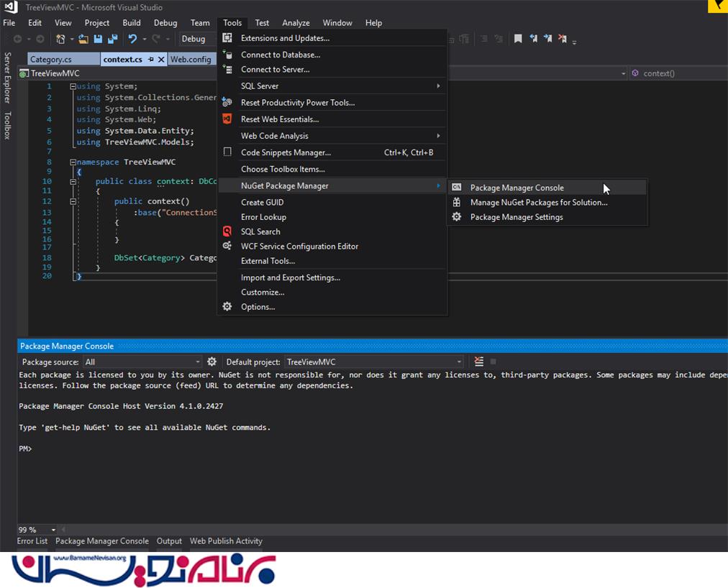Click the Code Snippets Manager icon

click(x=227, y=152)
